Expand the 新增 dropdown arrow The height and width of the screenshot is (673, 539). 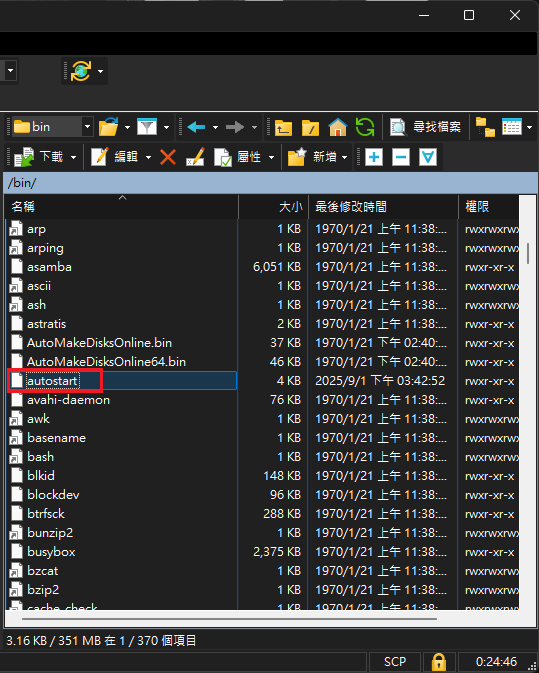(x=345, y=158)
